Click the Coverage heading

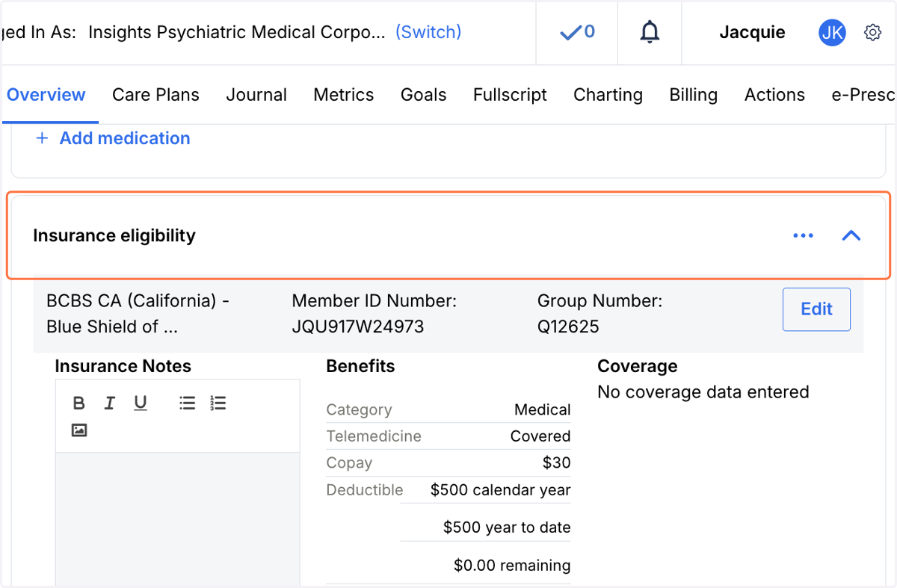(x=638, y=366)
